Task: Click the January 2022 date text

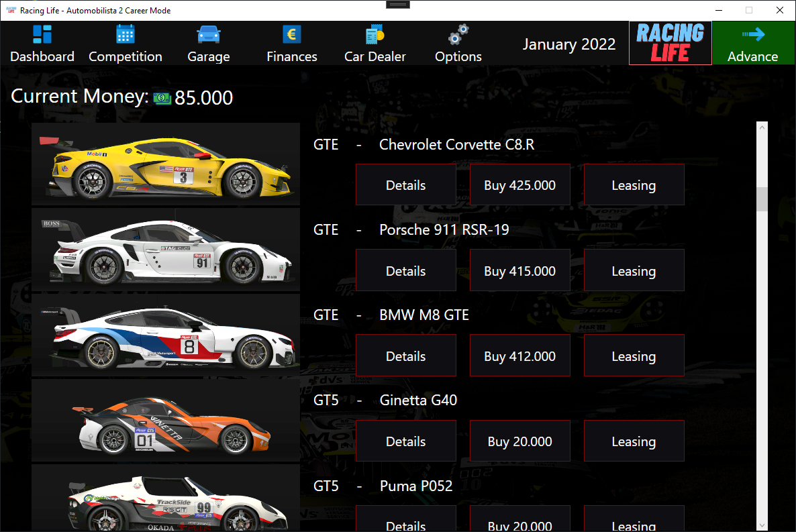Action: (x=569, y=44)
